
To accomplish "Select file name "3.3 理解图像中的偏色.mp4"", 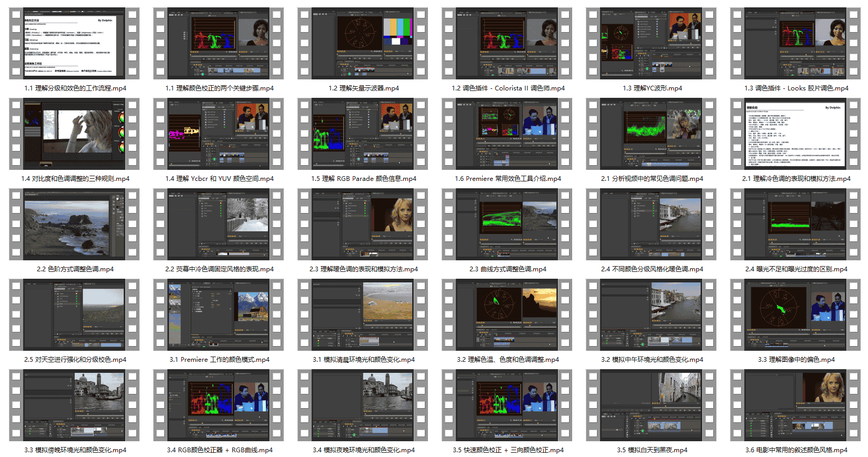I will pyautogui.click(x=796, y=360).
